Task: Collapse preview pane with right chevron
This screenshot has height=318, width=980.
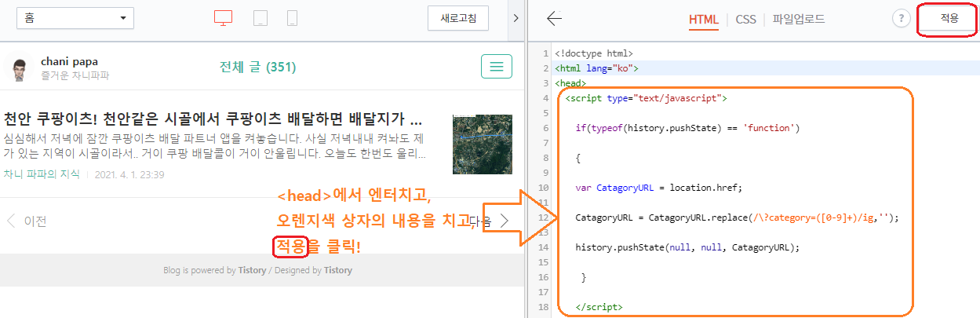Action: click(515, 18)
